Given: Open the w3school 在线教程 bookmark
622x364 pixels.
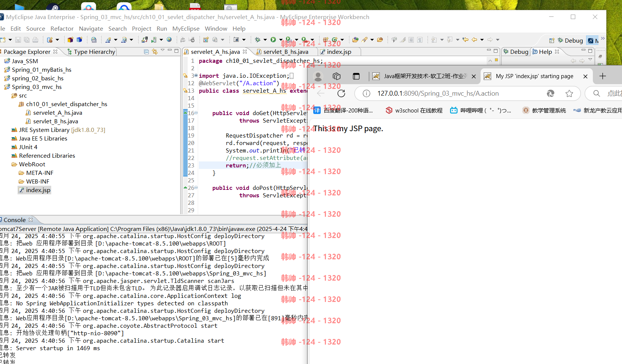Looking at the screenshot, I should (x=414, y=110).
